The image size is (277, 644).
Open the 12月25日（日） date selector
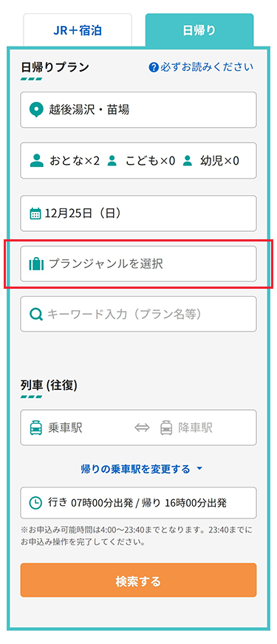click(139, 213)
